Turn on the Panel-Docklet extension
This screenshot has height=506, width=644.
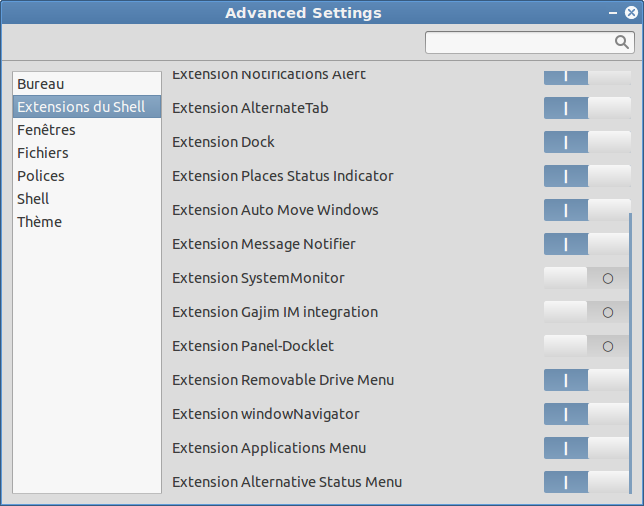coord(586,346)
